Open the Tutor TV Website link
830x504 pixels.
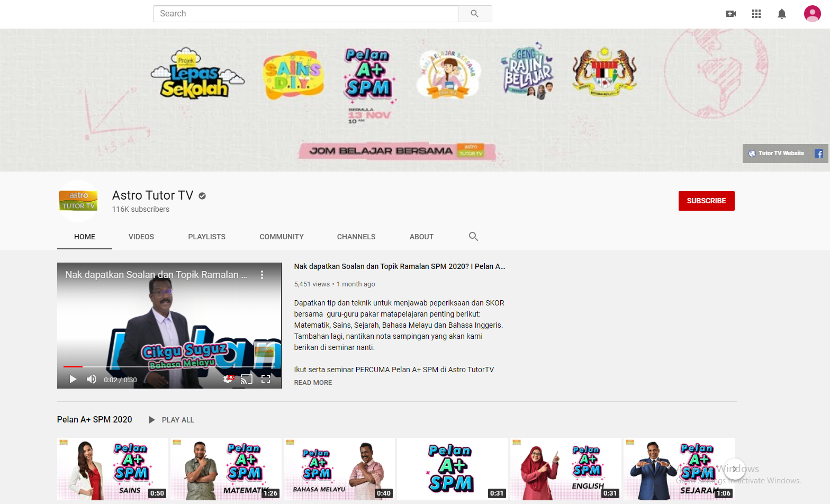coord(777,154)
